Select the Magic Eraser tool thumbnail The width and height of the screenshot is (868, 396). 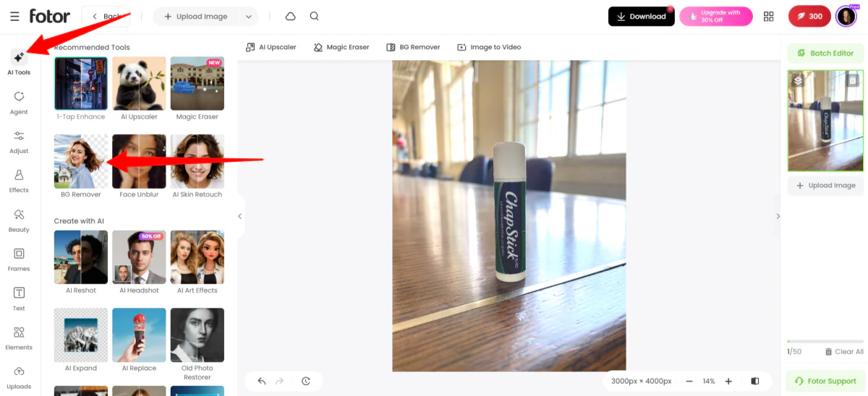[197, 83]
